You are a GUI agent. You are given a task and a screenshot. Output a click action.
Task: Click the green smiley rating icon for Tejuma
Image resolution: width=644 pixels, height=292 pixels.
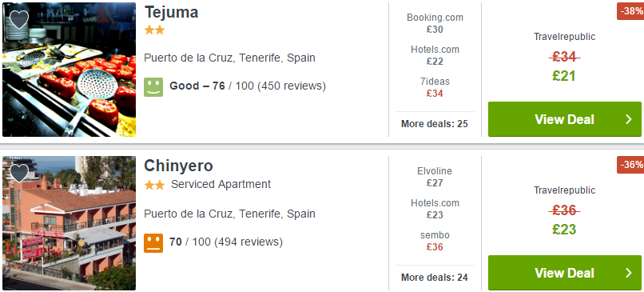[x=153, y=87]
